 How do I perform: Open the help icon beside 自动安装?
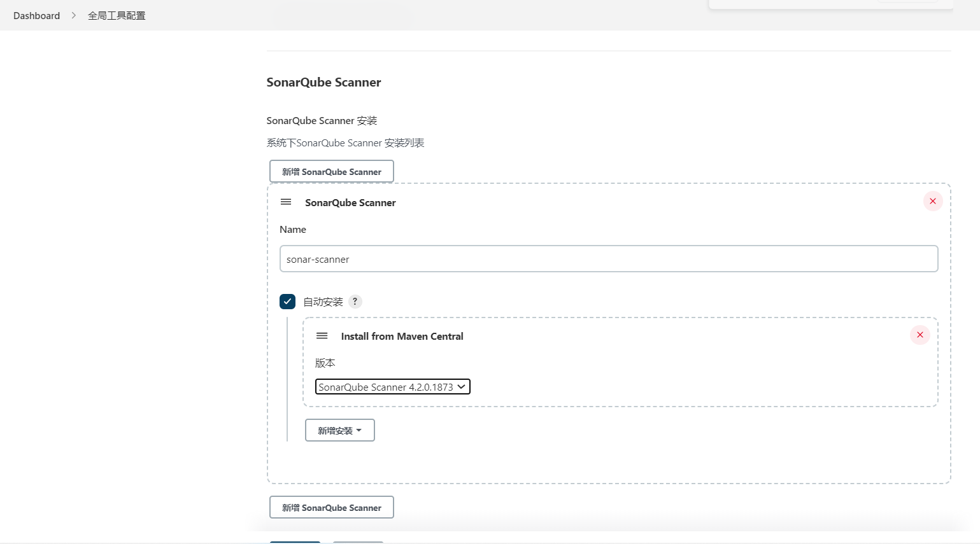[355, 302]
